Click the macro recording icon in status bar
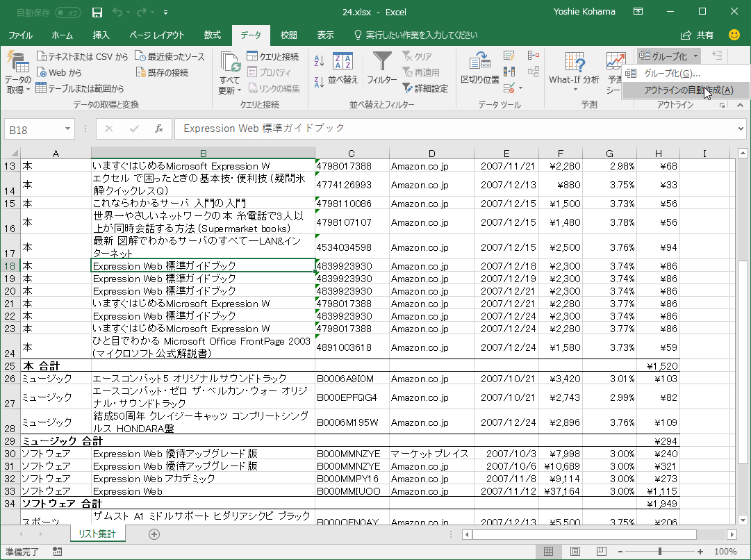This screenshot has height=560, width=751. point(58,552)
